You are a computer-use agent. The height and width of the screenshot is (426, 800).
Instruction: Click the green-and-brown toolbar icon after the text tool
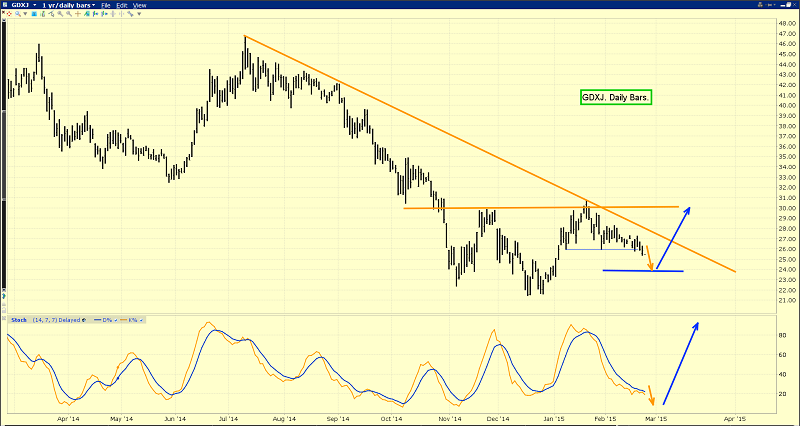pos(43,14)
